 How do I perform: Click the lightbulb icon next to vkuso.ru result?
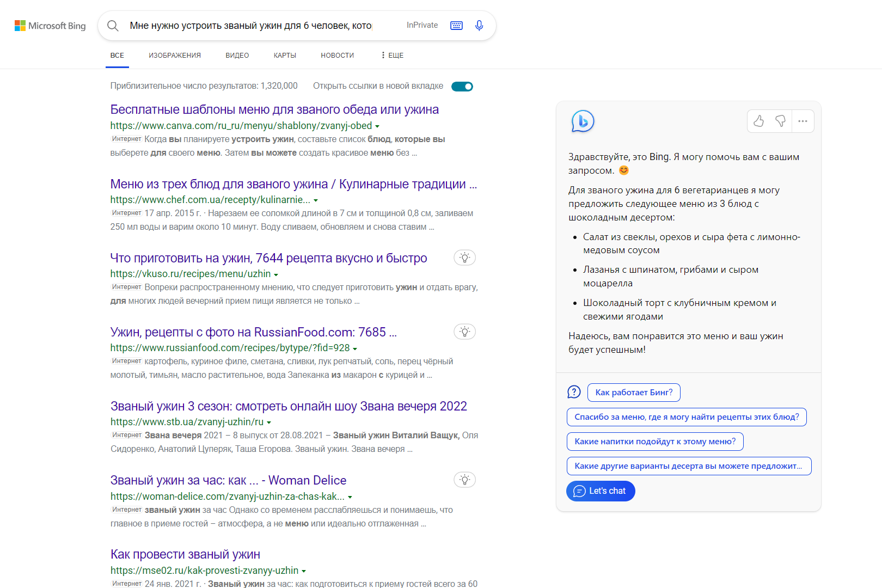point(464,257)
